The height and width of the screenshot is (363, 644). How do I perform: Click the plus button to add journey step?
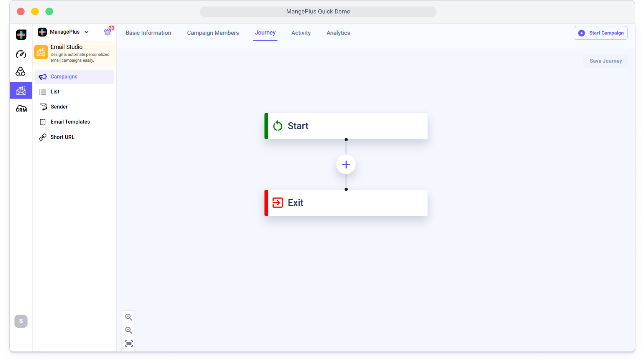tap(346, 165)
